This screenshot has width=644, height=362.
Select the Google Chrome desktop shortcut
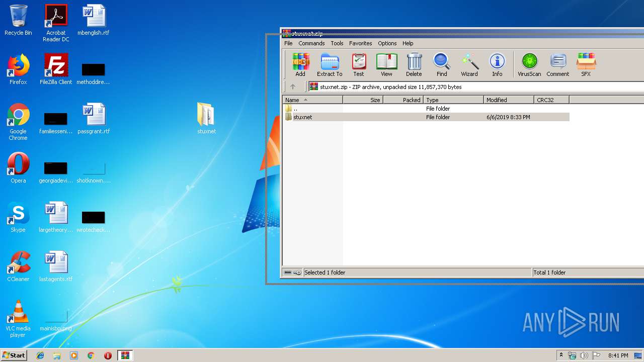point(18,122)
